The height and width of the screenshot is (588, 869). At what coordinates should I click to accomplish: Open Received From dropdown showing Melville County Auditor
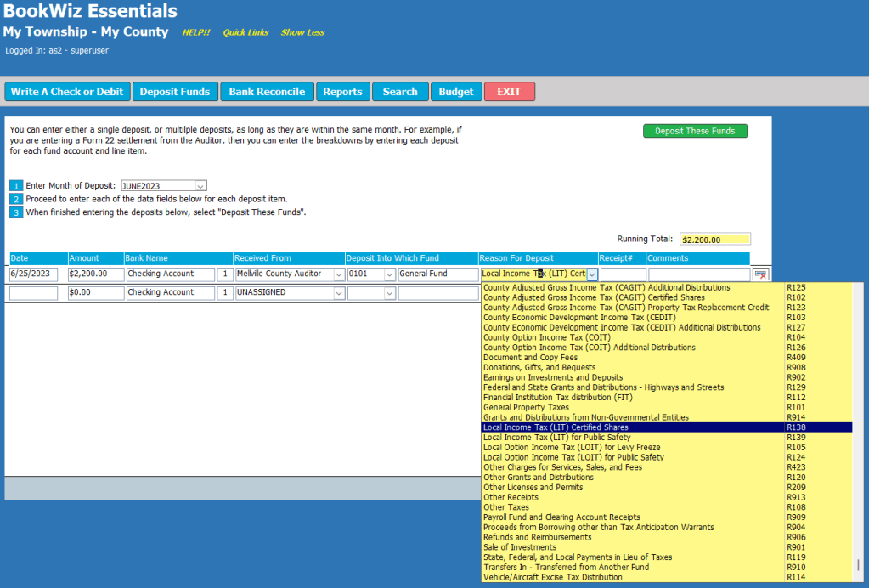click(338, 274)
